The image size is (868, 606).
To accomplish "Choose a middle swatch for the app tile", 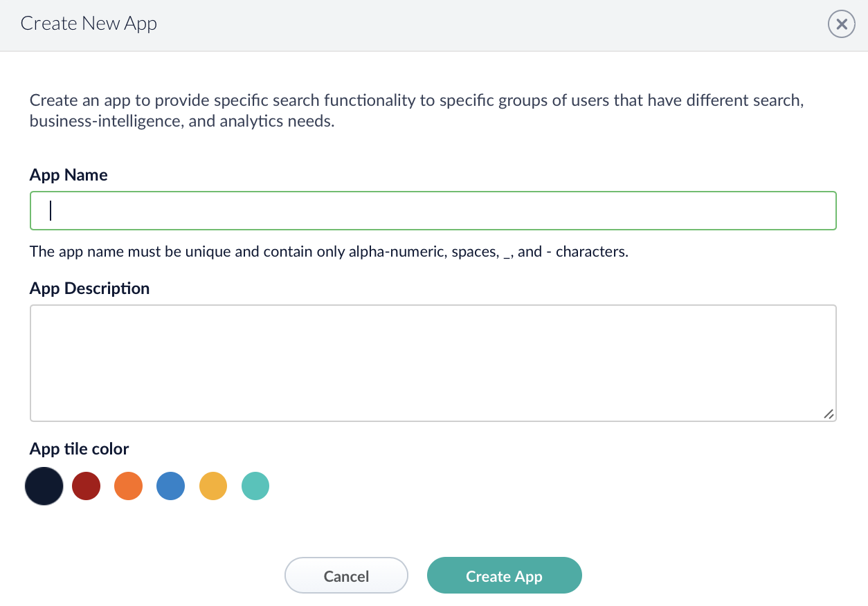I will tap(170, 486).
